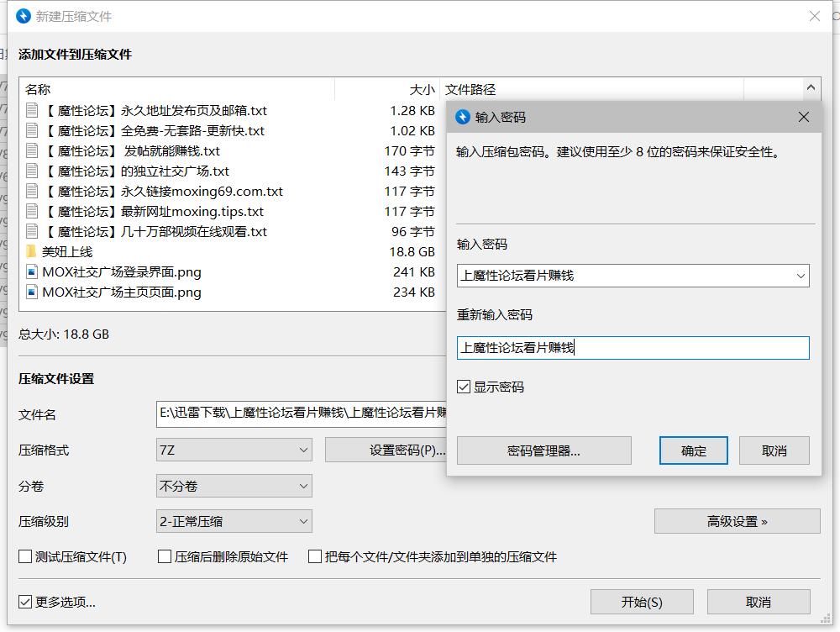Click the 设置密码(P)... button

coord(386,450)
